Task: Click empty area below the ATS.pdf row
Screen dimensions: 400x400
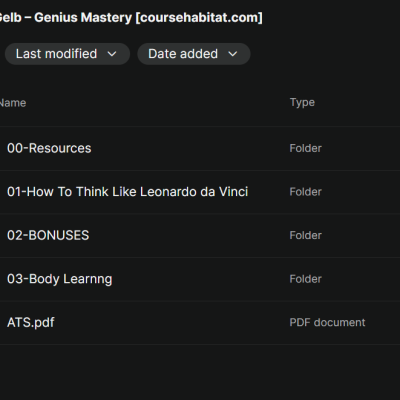Action: [200, 372]
